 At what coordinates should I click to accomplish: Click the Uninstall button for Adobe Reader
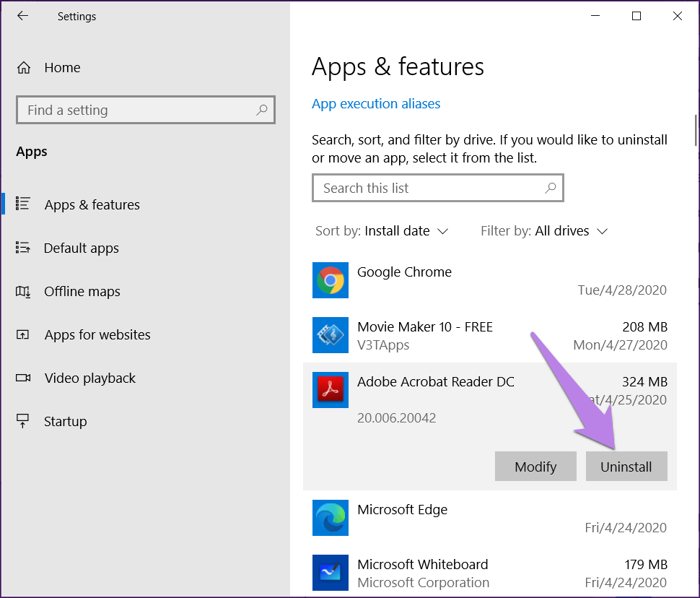[626, 466]
